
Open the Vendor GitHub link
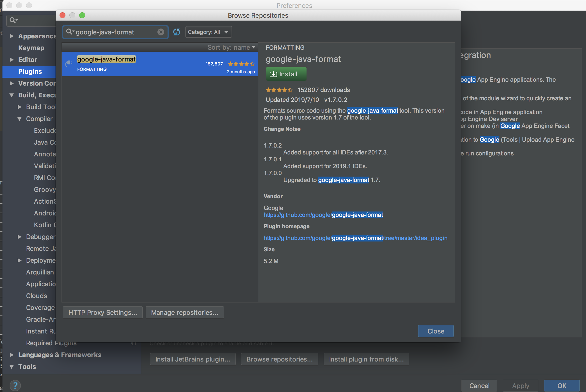[323, 215]
